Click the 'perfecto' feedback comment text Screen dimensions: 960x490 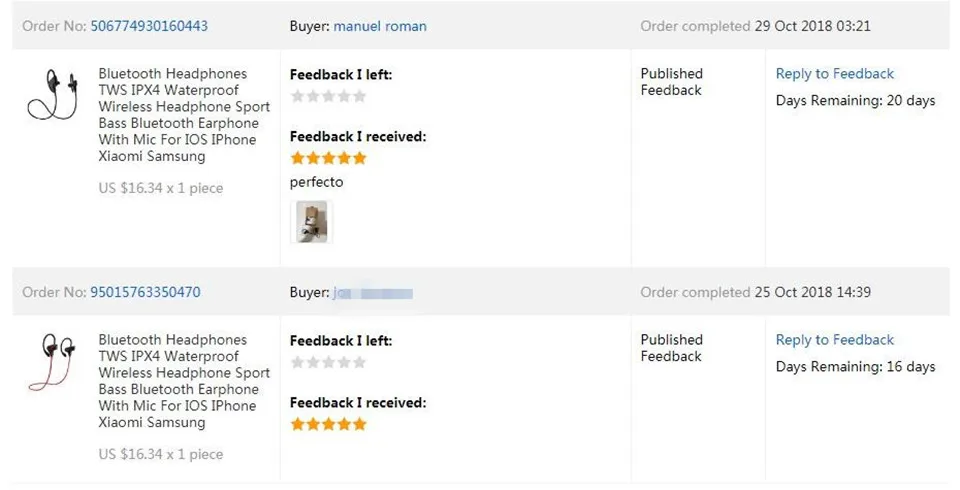(317, 183)
